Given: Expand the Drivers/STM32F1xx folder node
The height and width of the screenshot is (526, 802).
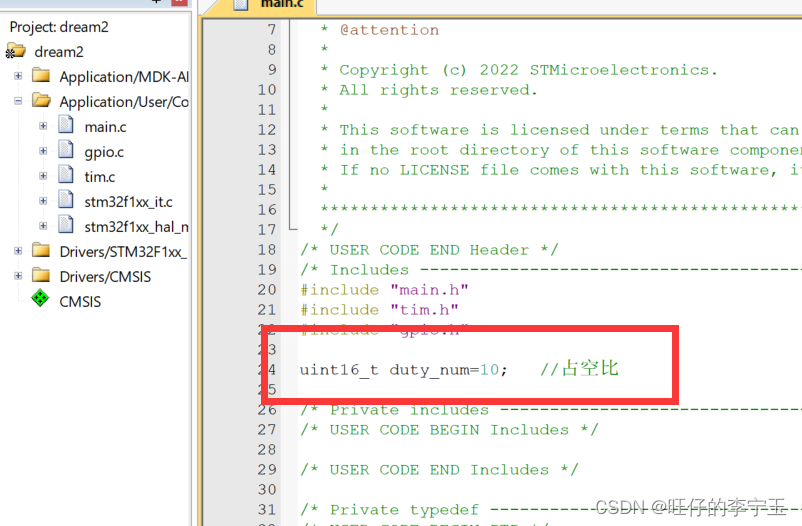Looking at the screenshot, I should (18, 251).
